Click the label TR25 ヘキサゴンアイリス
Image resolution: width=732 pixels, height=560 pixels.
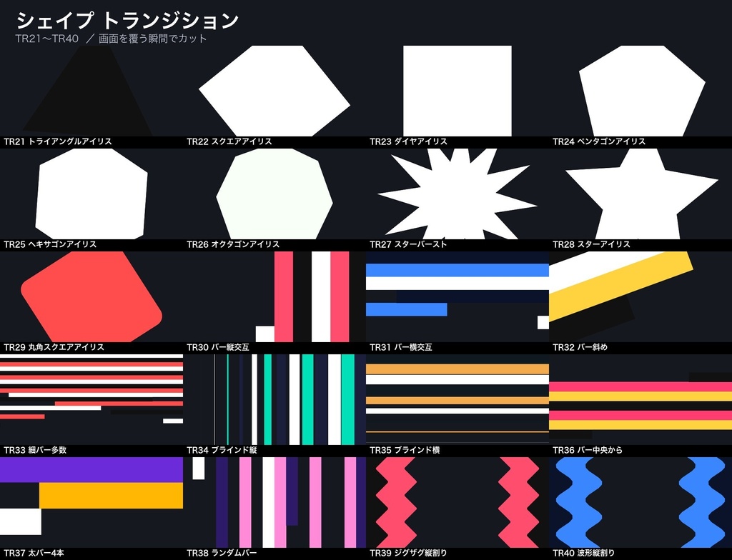click(x=50, y=244)
